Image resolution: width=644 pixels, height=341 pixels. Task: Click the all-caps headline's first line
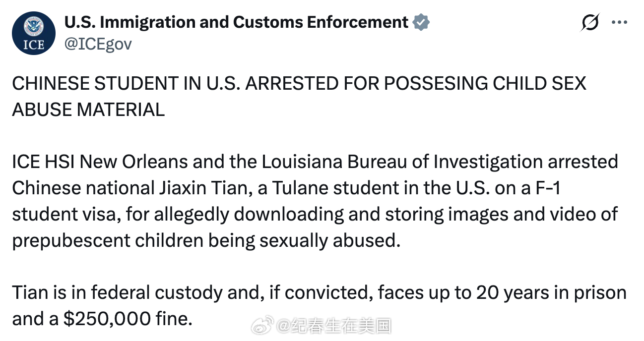click(x=299, y=83)
